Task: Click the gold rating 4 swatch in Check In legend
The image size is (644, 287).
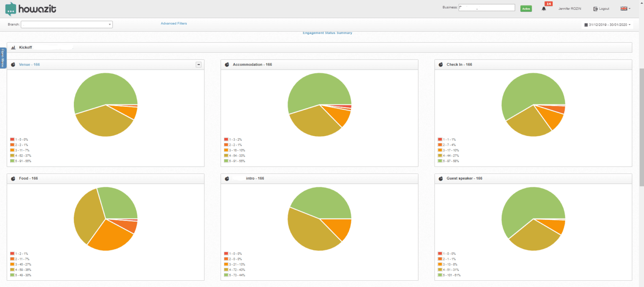Action: [440, 156]
